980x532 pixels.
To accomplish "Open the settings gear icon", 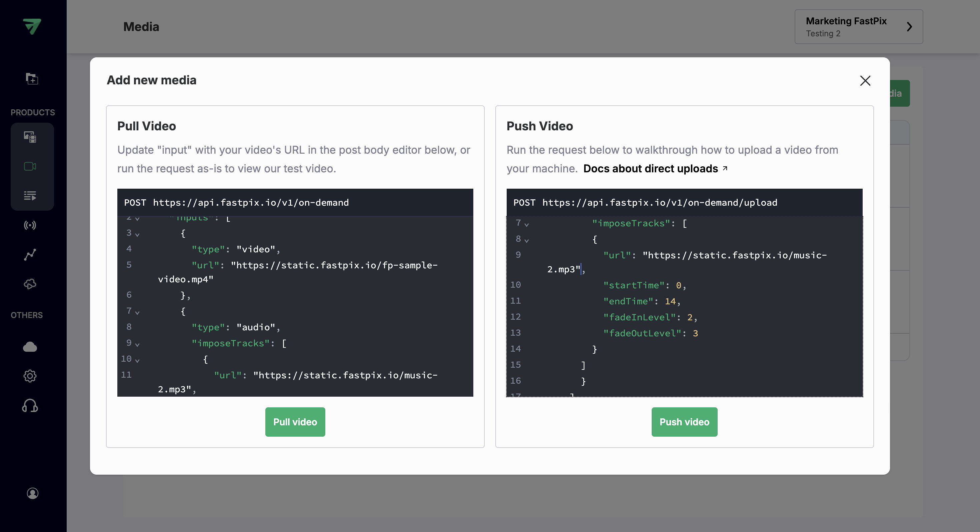I will point(30,376).
